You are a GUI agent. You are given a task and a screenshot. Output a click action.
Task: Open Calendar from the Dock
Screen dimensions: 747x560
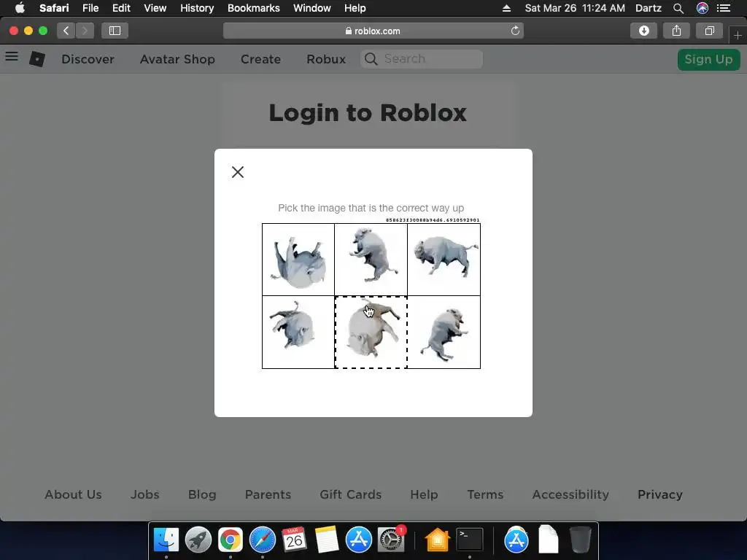tap(294, 540)
